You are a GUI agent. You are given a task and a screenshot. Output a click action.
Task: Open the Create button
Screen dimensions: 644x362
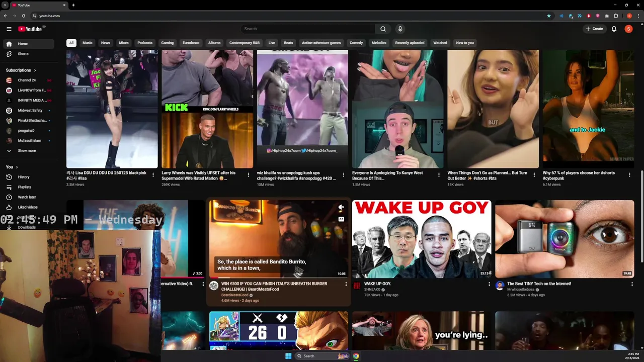[x=594, y=29]
